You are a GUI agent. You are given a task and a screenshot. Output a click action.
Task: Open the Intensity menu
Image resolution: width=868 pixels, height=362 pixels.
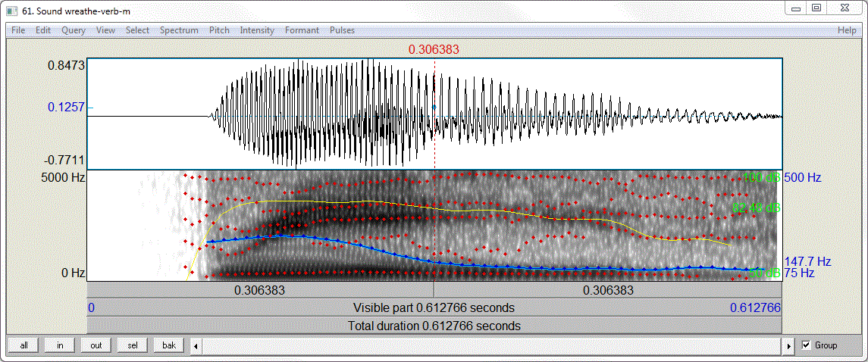(x=257, y=30)
